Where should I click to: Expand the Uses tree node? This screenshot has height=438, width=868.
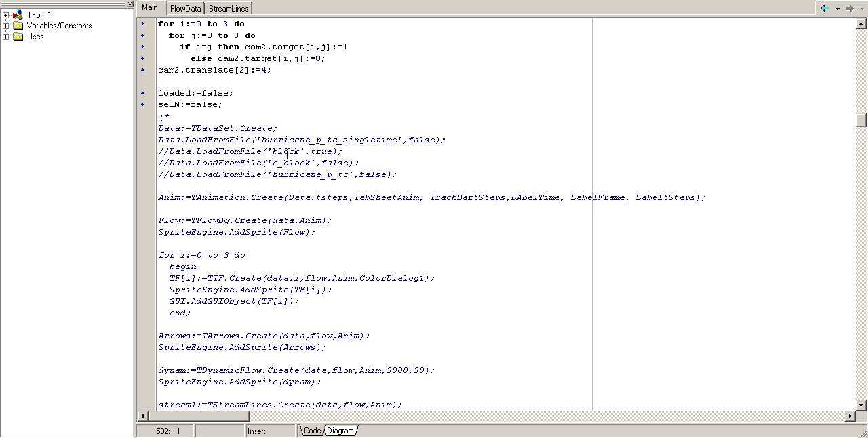click(6, 37)
